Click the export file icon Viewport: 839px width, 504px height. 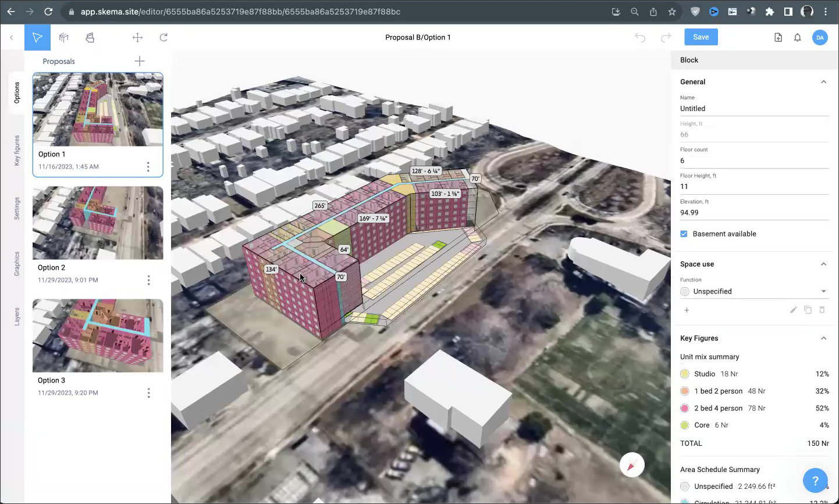point(778,37)
